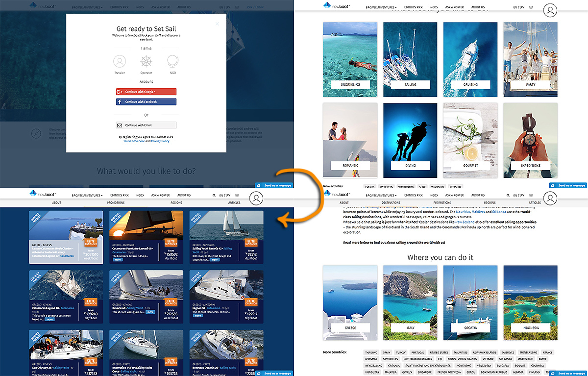Click nowboat logo on promotions page
The height and width of the screenshot is (376, 588).
[43, 194]
